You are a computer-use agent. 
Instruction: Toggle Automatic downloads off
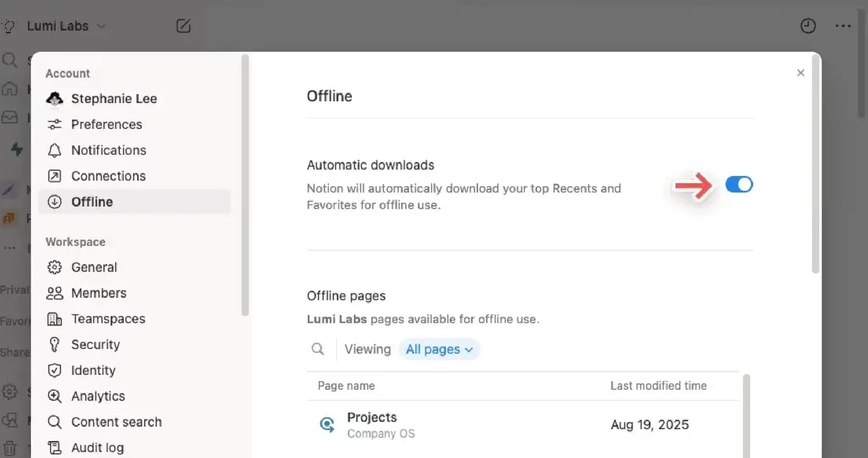coord(739,184)
